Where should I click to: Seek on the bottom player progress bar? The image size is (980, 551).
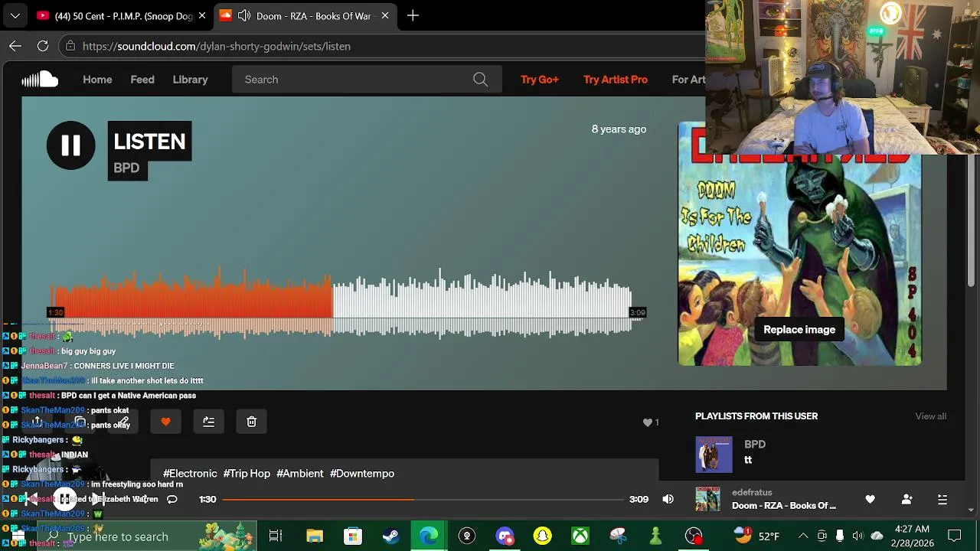[423, 499]
